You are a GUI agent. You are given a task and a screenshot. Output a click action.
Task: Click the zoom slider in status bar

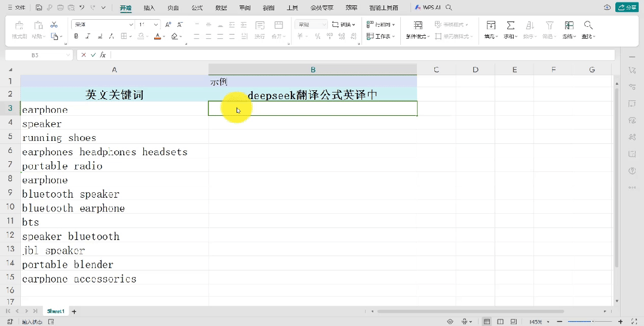(590, 322)
